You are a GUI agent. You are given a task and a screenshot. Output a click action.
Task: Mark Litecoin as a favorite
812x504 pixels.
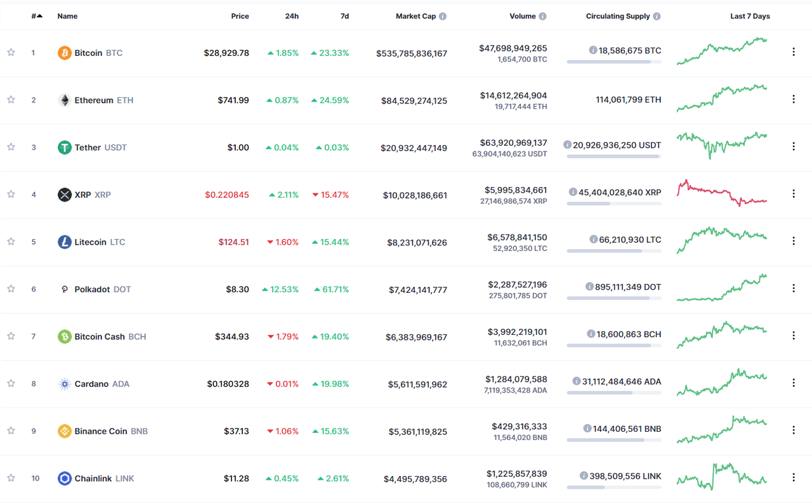click(x=11, y=242)
